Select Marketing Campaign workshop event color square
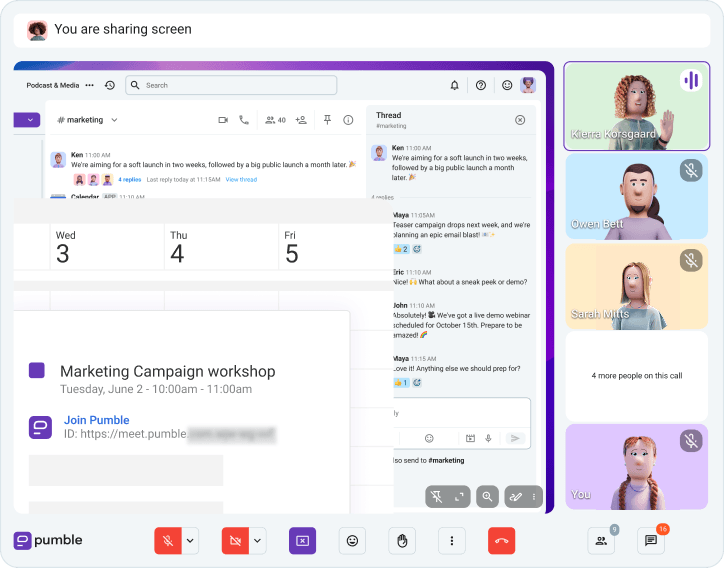724x568 pixels. click(x=36, y=370)
